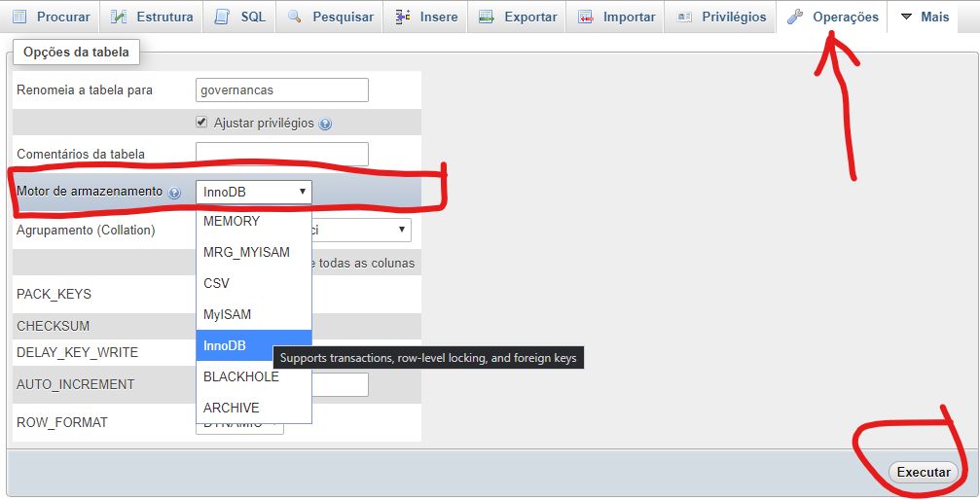Image resolution: width=980 pixels, height=500 pixels.
Task: Select the Operações tab
Action: coord(832,17)
